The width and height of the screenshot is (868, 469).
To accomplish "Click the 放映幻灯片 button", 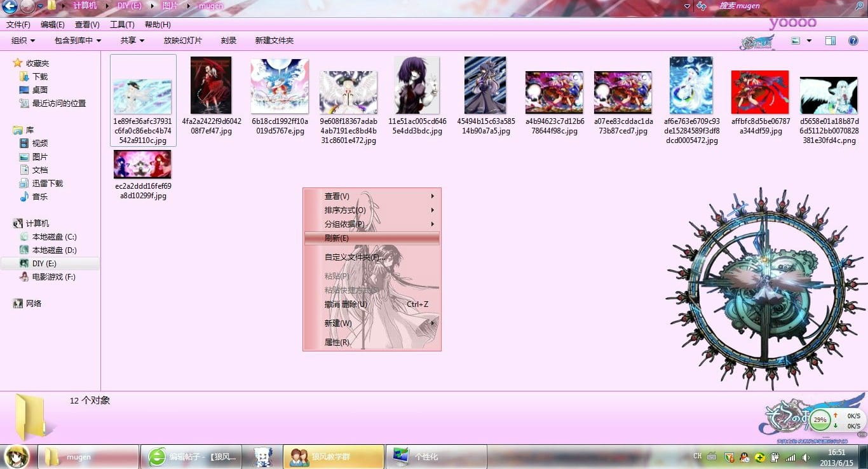I will [182, 41].
